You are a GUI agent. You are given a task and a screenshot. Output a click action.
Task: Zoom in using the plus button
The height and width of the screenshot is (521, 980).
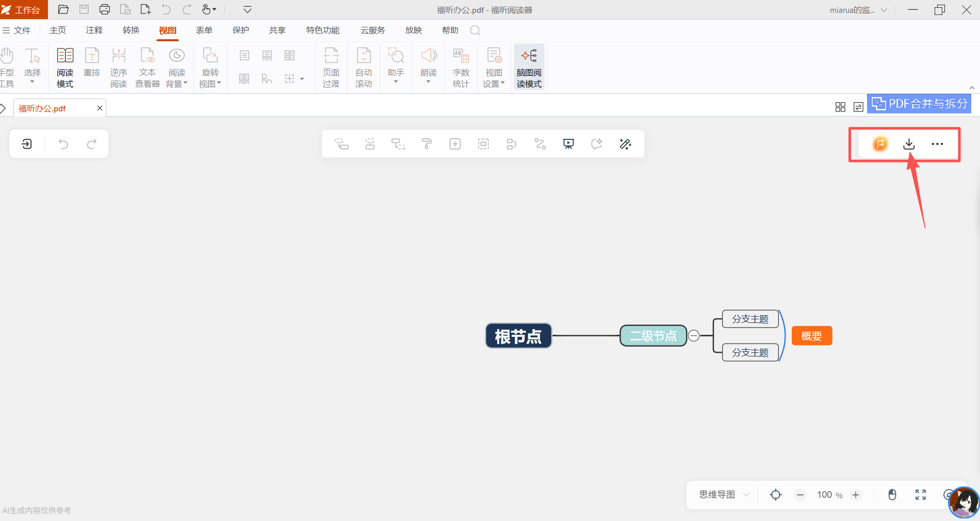[x=856, y=495]
